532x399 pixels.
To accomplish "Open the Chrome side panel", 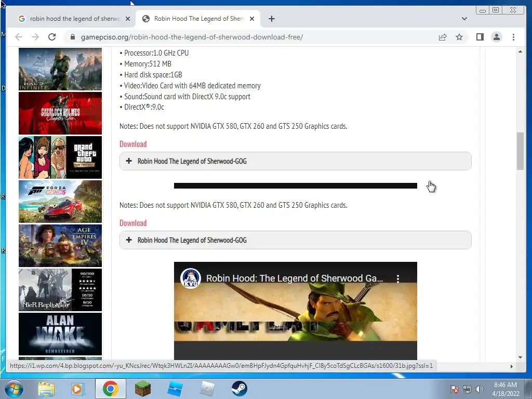I will coord(480,37).
